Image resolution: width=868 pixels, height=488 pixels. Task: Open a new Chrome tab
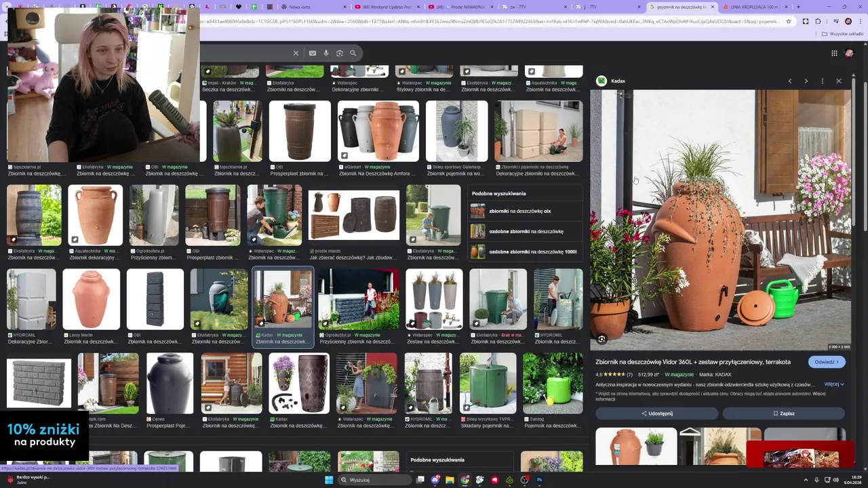(x=798, y=7)
